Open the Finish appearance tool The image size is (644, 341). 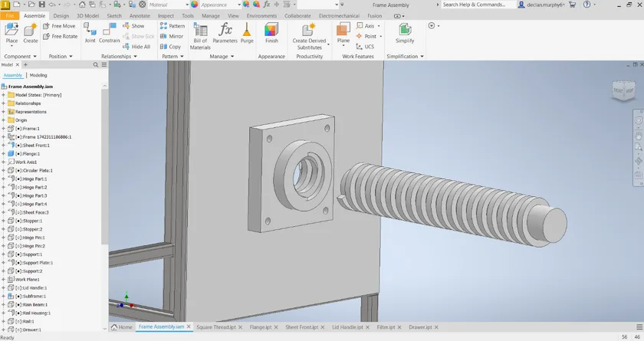pos(271,33)
